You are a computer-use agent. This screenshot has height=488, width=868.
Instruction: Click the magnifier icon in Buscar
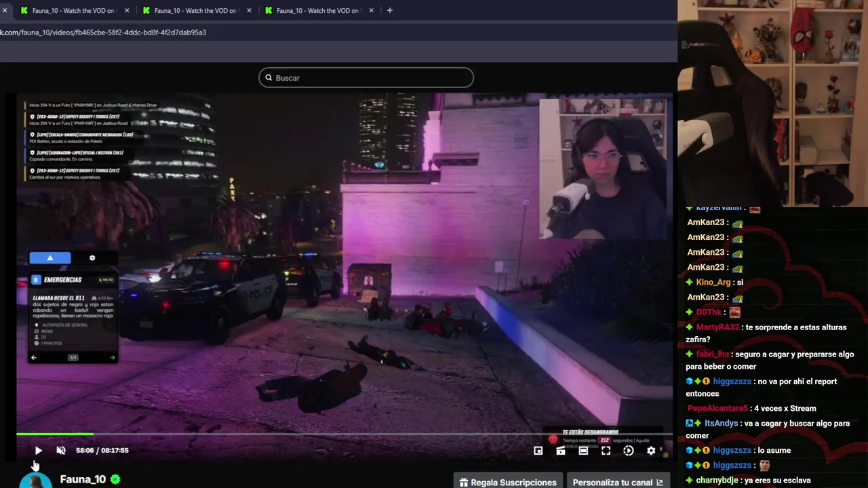click(269, 78)
